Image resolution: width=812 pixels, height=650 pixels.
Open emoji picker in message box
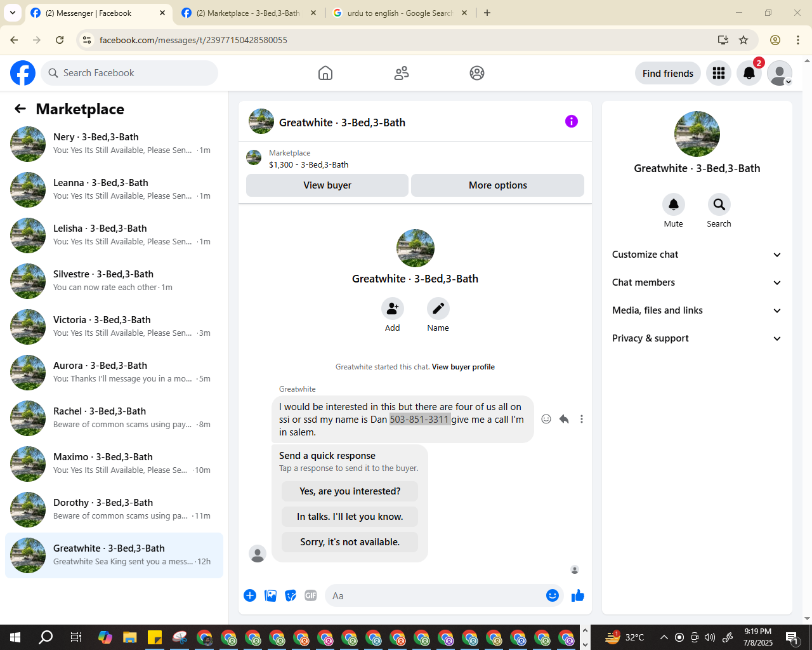tap(553, 595)
